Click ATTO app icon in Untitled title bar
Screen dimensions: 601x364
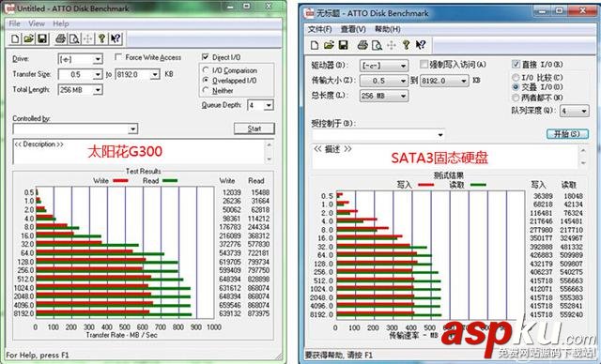point(10,8)
